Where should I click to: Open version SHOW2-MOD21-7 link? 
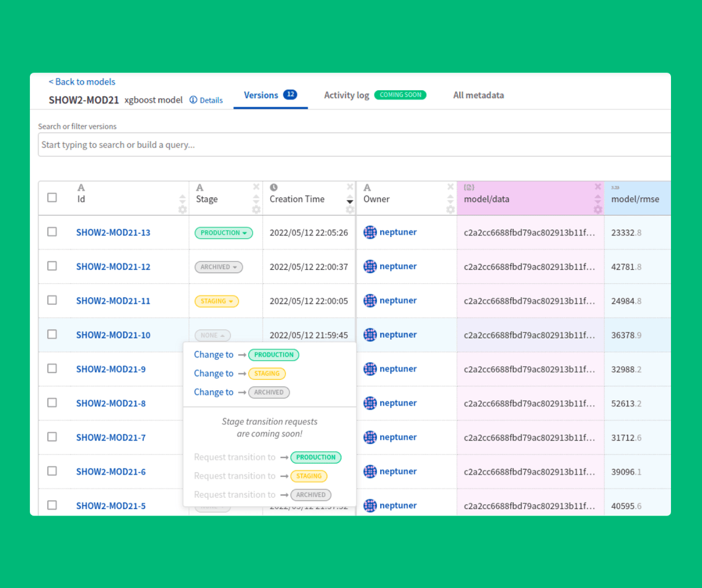[111, 438]
